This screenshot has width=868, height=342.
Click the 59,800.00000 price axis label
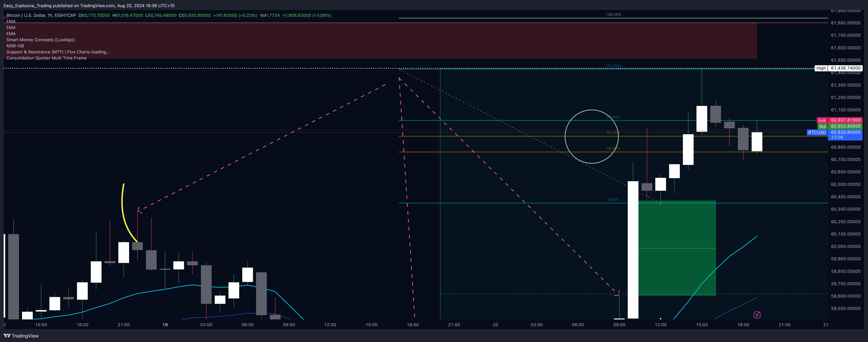click(845, 271)
